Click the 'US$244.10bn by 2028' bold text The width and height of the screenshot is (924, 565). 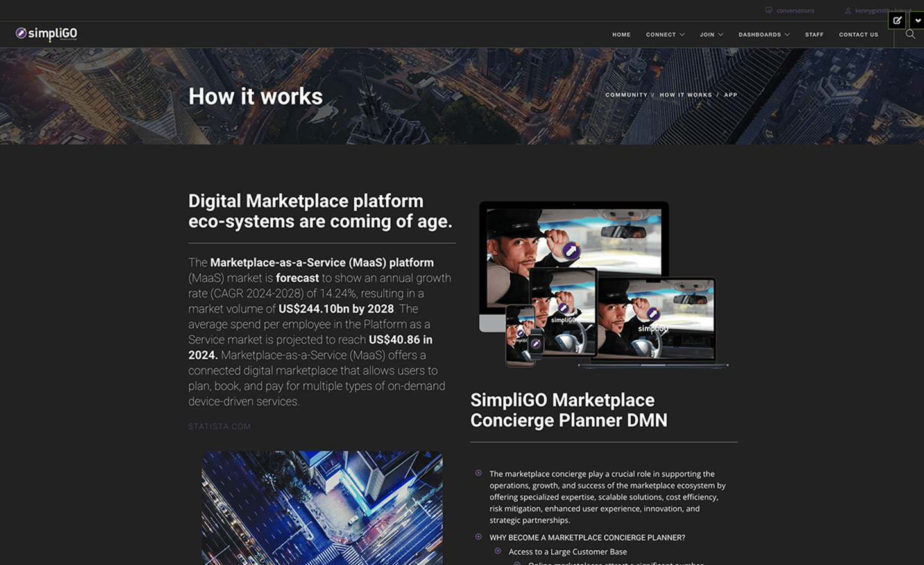tap(336, 309)
